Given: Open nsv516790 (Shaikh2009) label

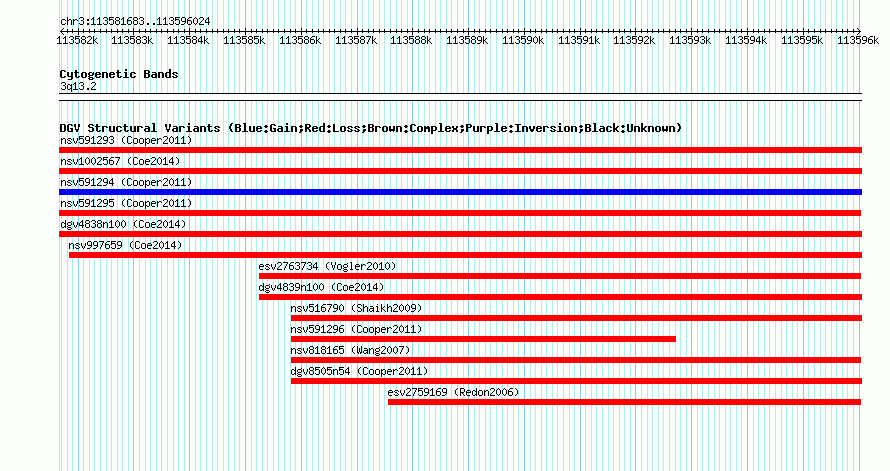Looking at the screenshot, I should click(x=356, y=308).
